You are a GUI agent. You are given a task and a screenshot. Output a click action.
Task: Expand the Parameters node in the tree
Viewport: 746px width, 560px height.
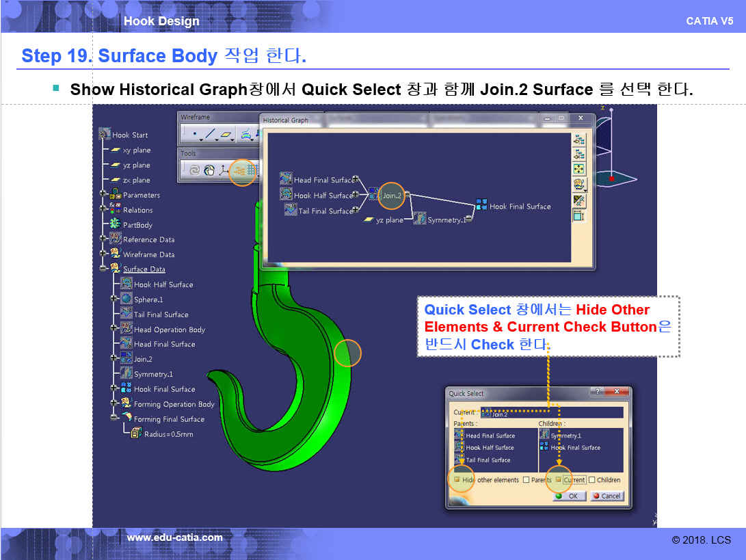coord(103,195)
